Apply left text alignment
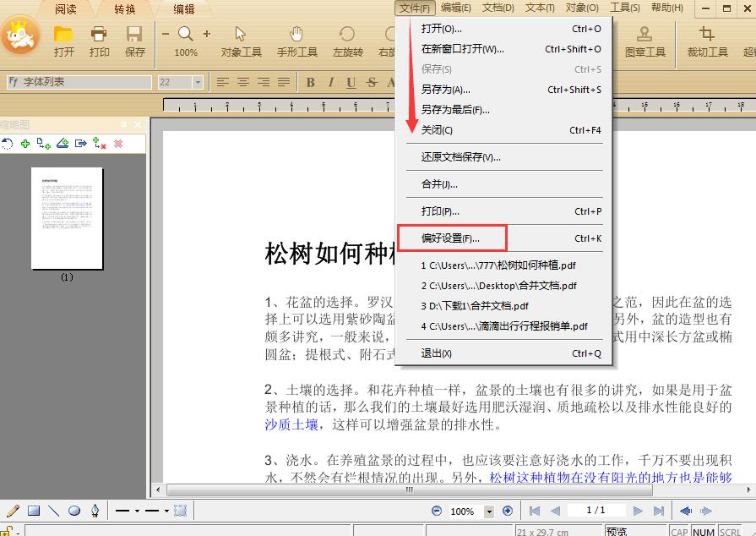 tap(222, 83)
